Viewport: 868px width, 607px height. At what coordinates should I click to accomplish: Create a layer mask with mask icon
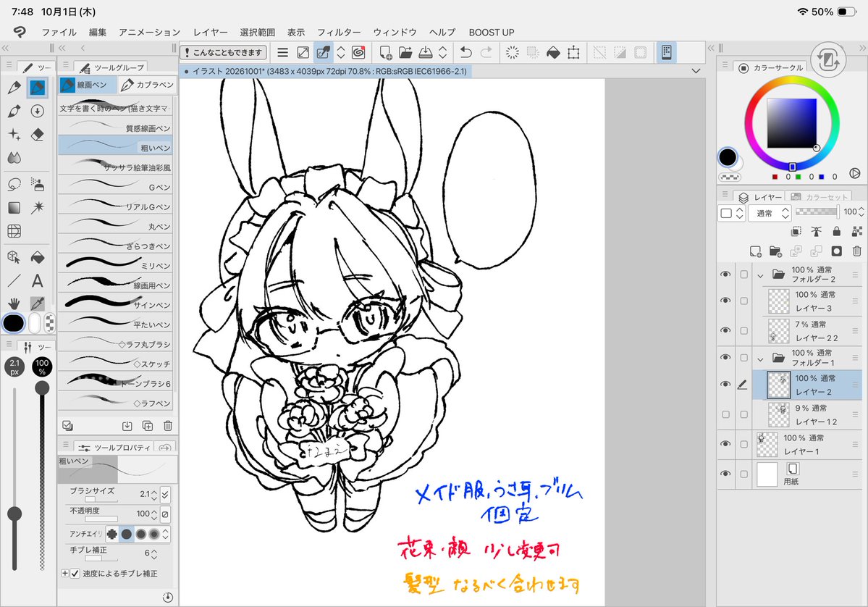(836, 251)
